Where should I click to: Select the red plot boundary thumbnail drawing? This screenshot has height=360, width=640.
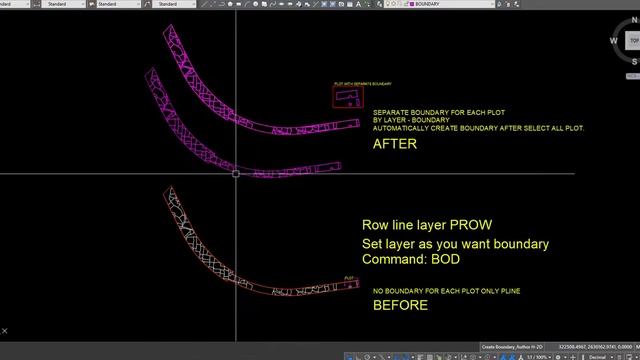pyautogui.click(x=348, y=97)
